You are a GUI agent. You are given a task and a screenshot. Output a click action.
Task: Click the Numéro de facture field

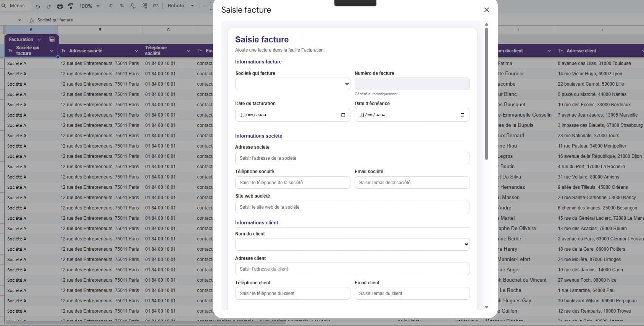[412, 84]
